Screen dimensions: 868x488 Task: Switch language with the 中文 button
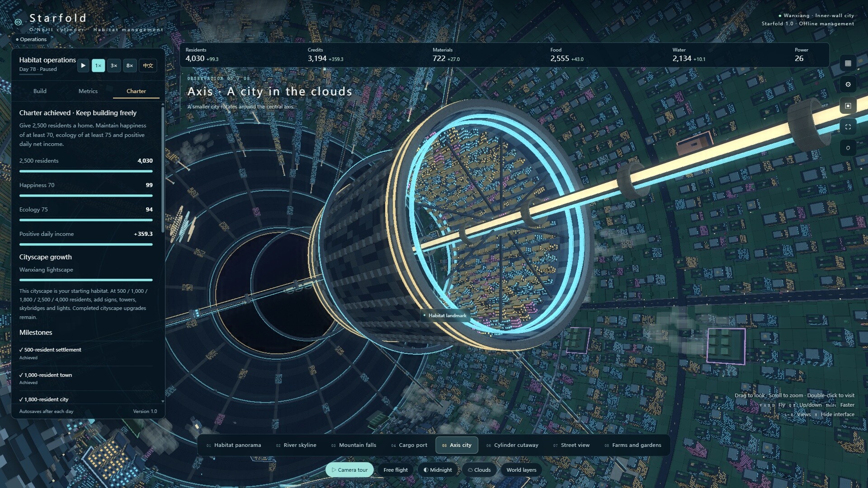pos(148,66)
